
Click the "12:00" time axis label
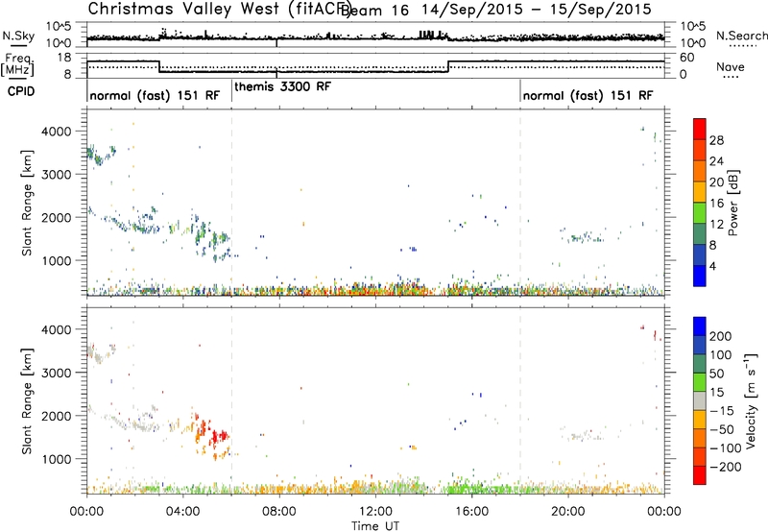375,512
